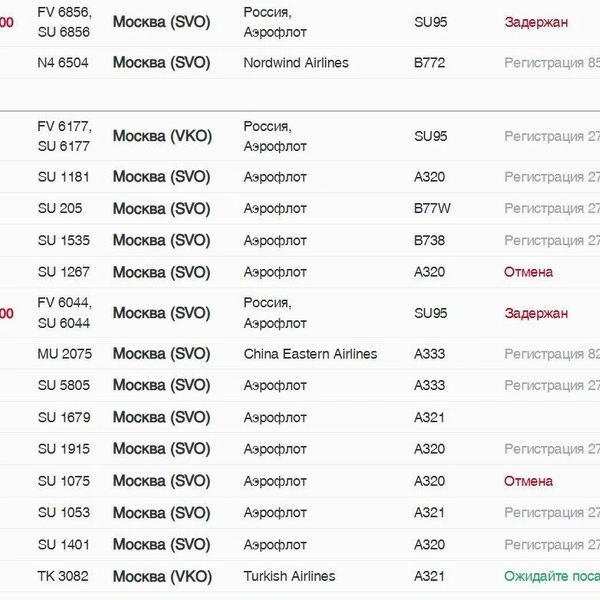This screenshot has height=600, width=600.
Task: Select flight SU 1401 number
Action: (x=64, y=545)
